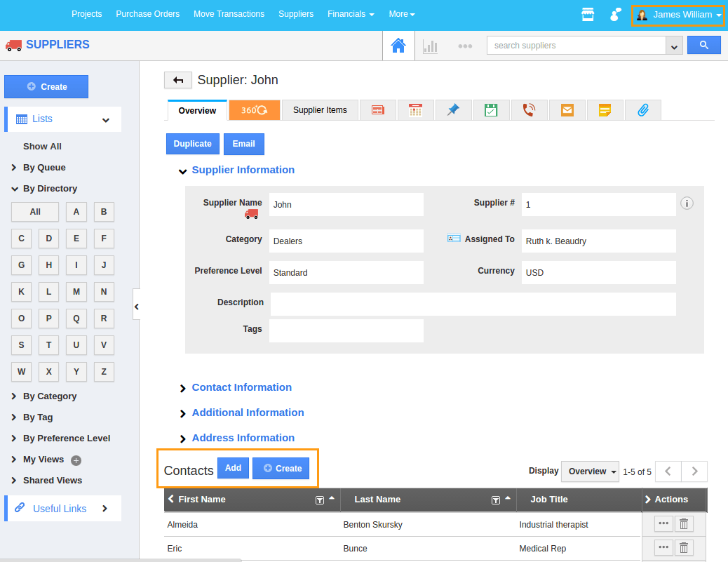Image resolution: width=728 pixels, height=562 pixels.
Task: Sort Last Name column ascending arrow
Action: [508, 498]
